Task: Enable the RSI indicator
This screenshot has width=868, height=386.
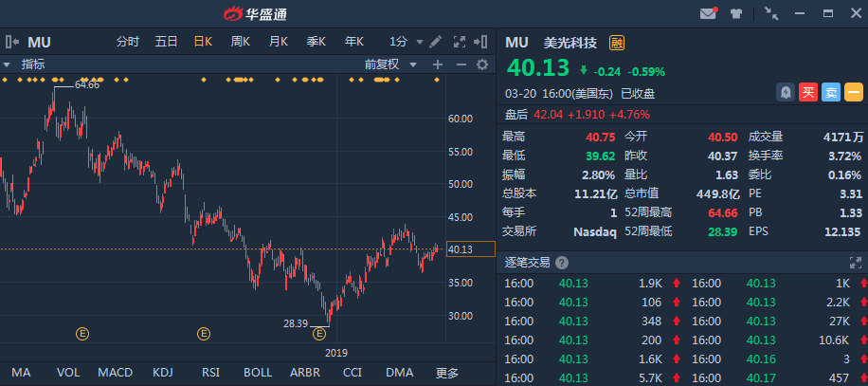Action: click(211, 373)
